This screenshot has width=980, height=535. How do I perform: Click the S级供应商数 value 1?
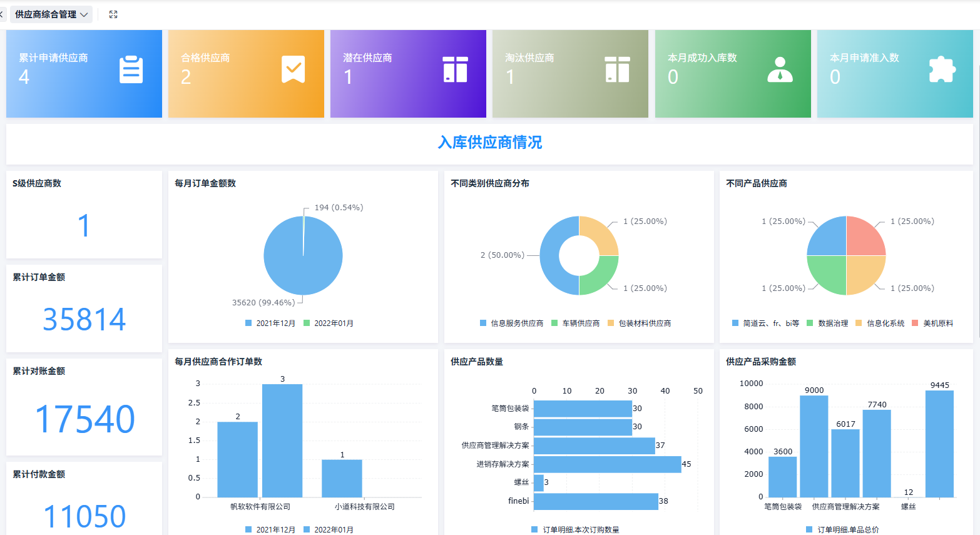[x=84, y=225]
